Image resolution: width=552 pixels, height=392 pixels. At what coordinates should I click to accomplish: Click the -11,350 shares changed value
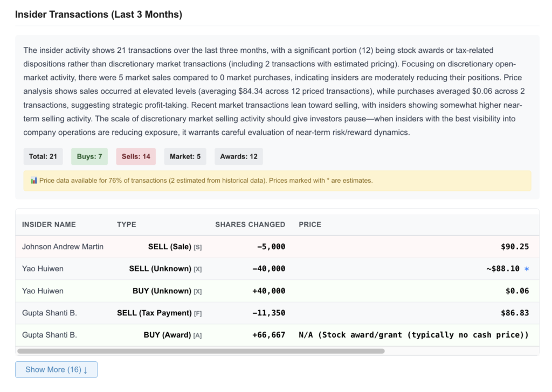pos(268,313)
